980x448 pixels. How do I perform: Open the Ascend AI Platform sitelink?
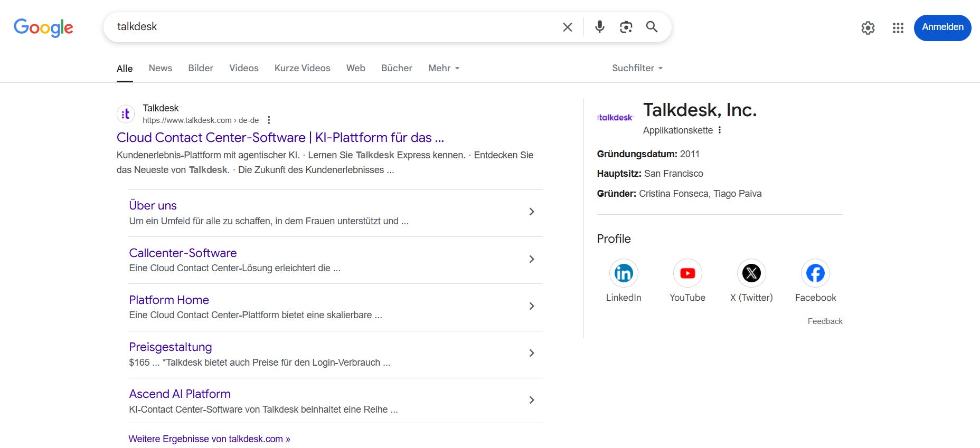click(x=180, y=394)
